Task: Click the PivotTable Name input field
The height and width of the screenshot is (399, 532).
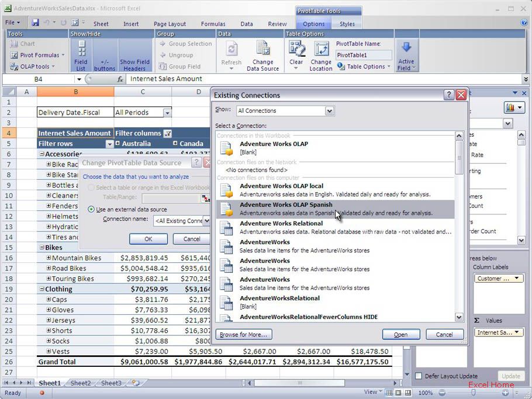Action: (x=364, y=55)
